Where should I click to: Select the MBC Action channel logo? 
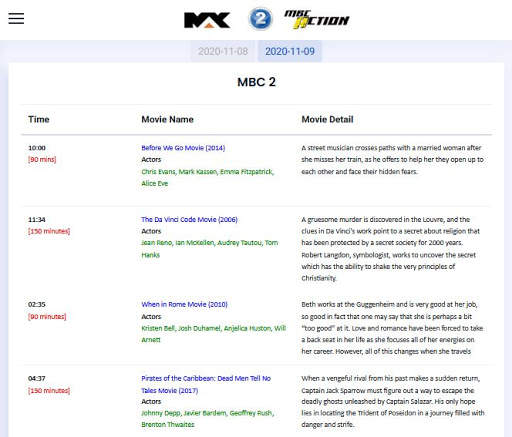click(316, 19)
